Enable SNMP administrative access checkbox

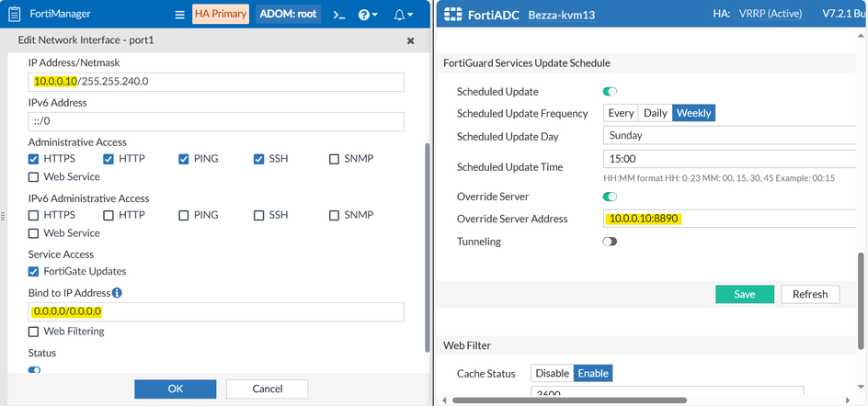pos(334,159)
